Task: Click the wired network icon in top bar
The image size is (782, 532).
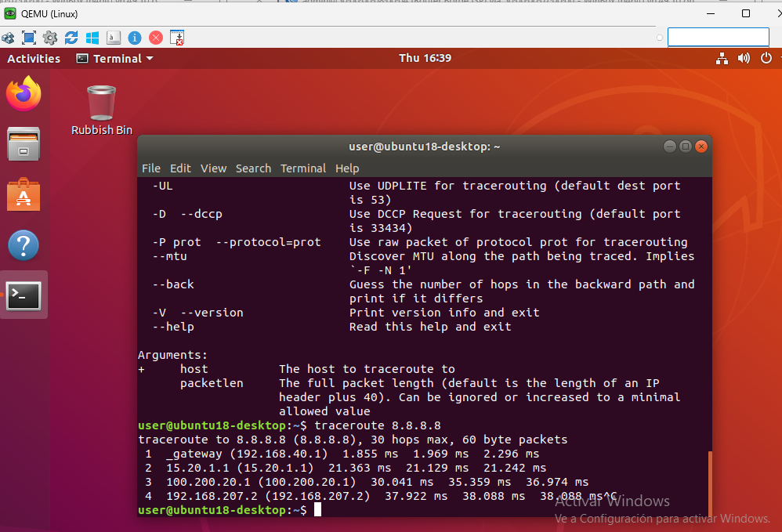Action: [x=722, y=58]
